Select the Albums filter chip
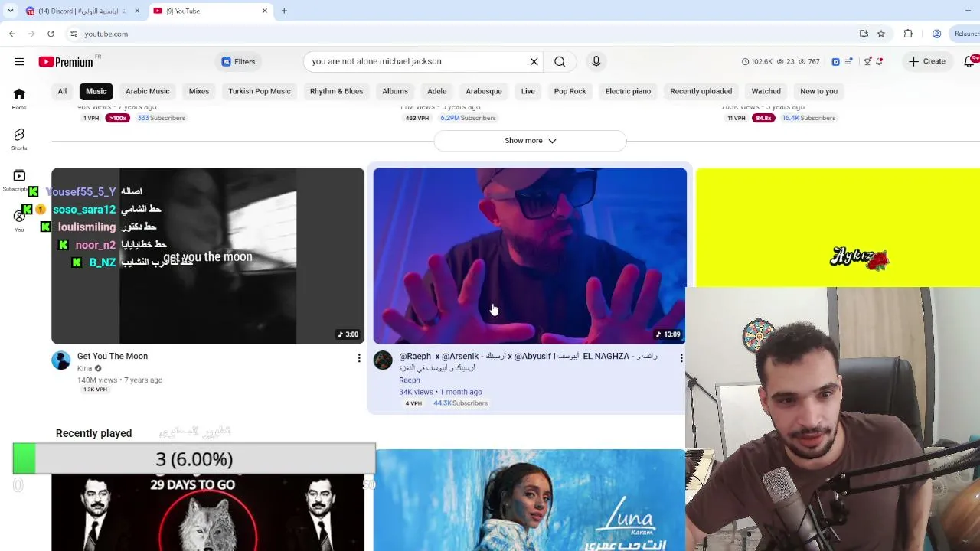This screenshot has width=980, height=551. 395,91
